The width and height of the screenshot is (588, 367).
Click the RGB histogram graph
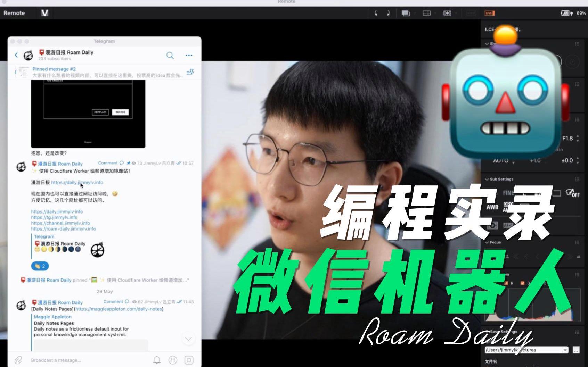533,304
